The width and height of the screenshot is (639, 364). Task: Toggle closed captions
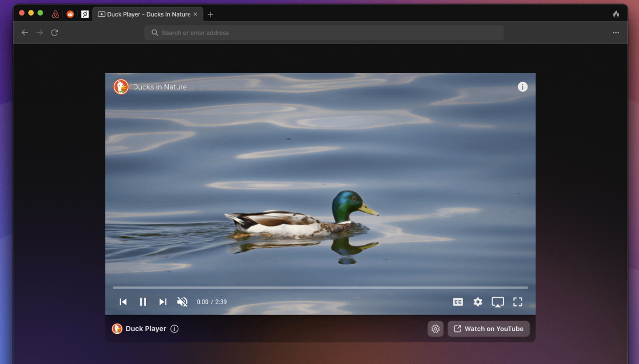458,302
